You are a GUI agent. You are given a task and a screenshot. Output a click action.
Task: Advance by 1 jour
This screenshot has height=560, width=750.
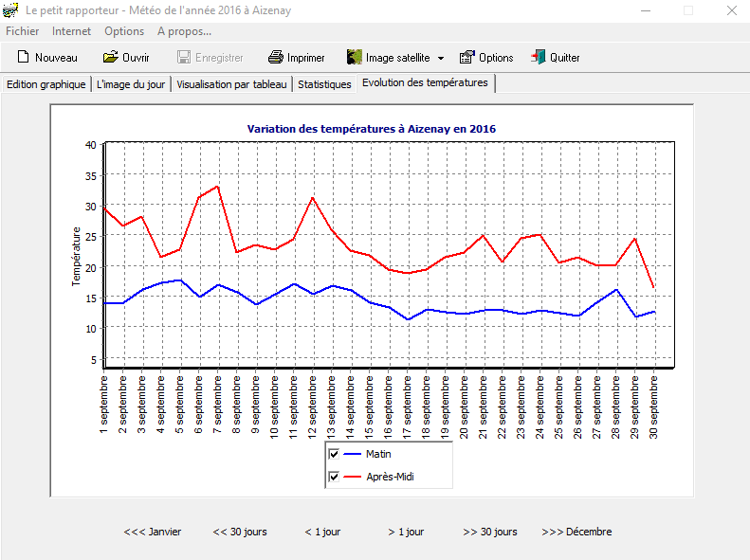click(406, 532)
